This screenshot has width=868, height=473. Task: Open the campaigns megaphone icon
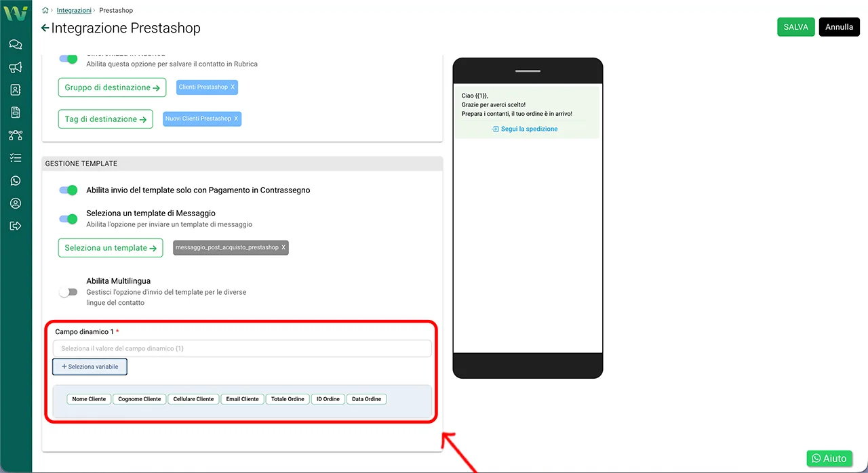pyautogui.click(x=16, y=67)
